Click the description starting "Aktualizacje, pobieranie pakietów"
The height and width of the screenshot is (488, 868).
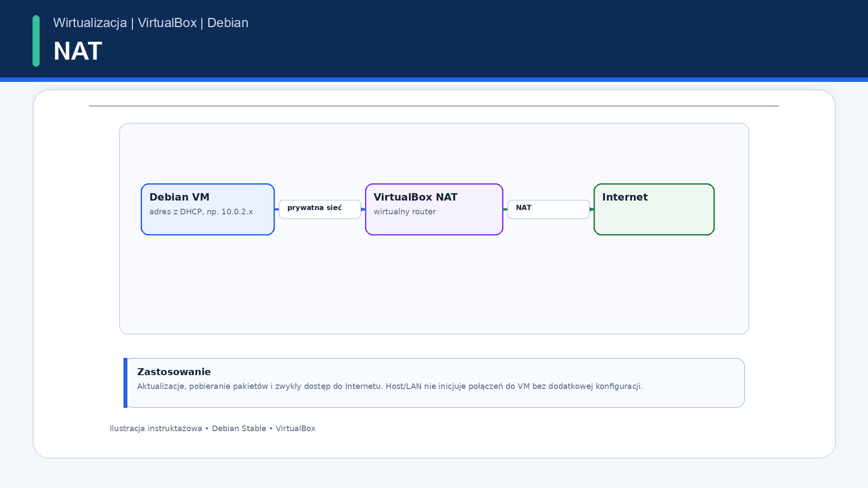pyautogui.click(x=390, y=387)
